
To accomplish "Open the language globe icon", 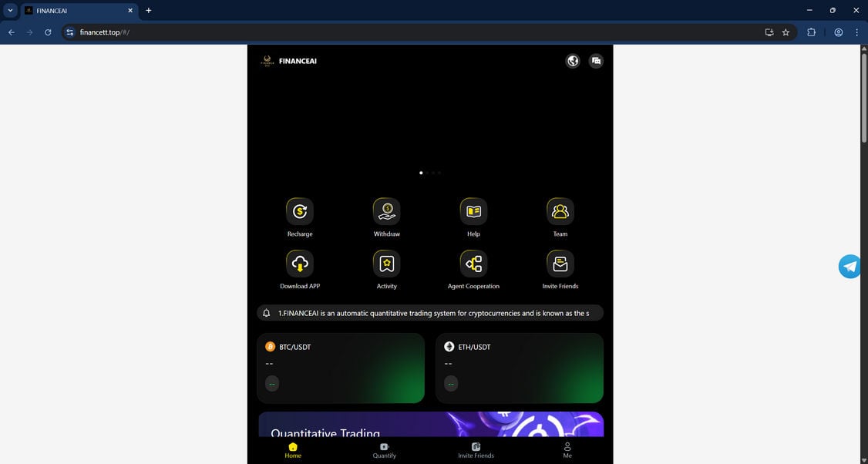I will point(573,61).
